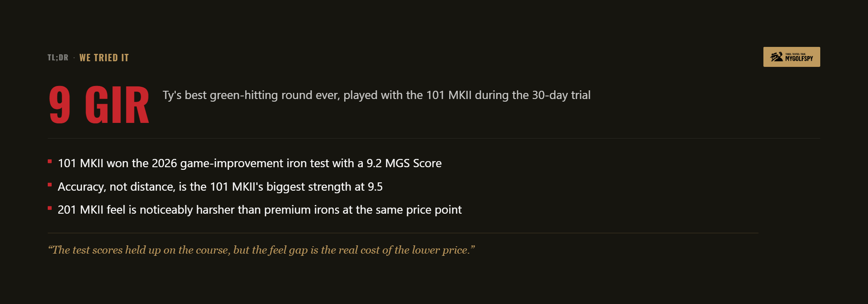The width and height of the screenshot is (868, 304).
Task: Click the red bullet before 'Accuracy, not distance'
Action: pyautogui.click(x=50, y=185)
